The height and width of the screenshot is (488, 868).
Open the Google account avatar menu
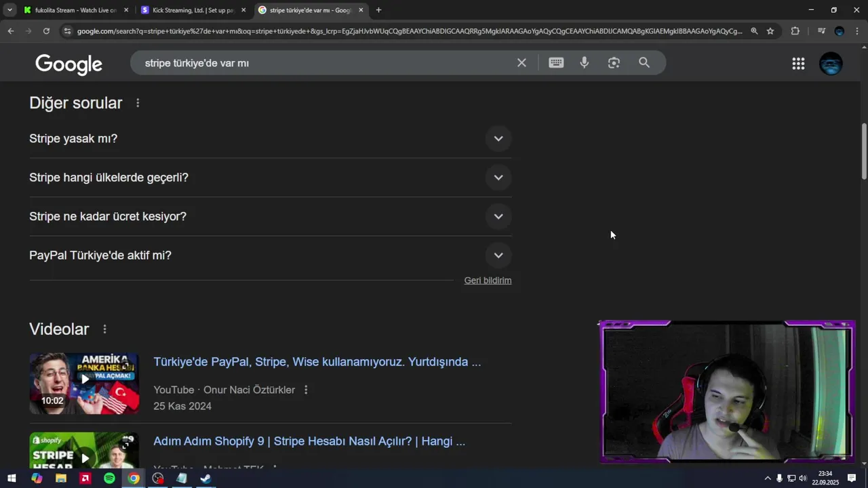coord(831,64)
